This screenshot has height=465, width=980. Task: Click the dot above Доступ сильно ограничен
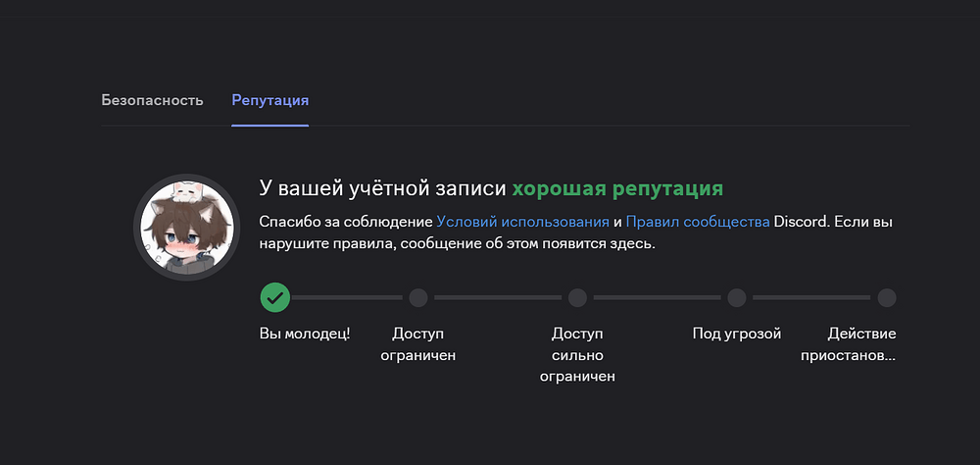coord(577,297)
